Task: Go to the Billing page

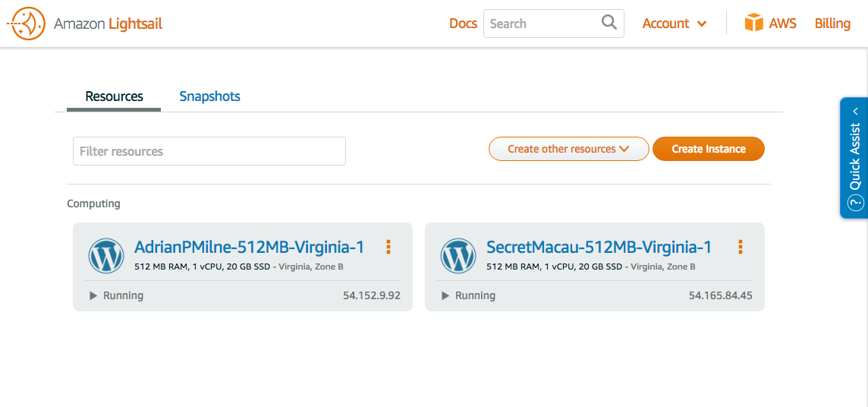Action: [x=832, y=24]
